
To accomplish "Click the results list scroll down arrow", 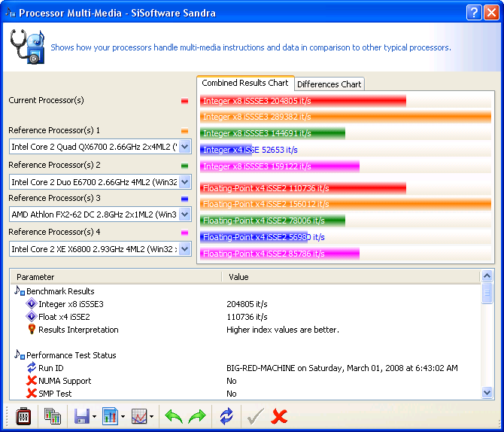I will (487, 392).
